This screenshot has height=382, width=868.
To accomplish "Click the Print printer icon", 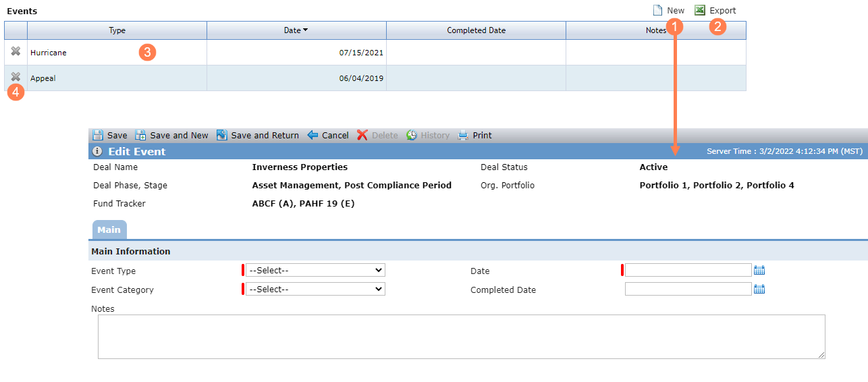I will click(x=463, y=135).
